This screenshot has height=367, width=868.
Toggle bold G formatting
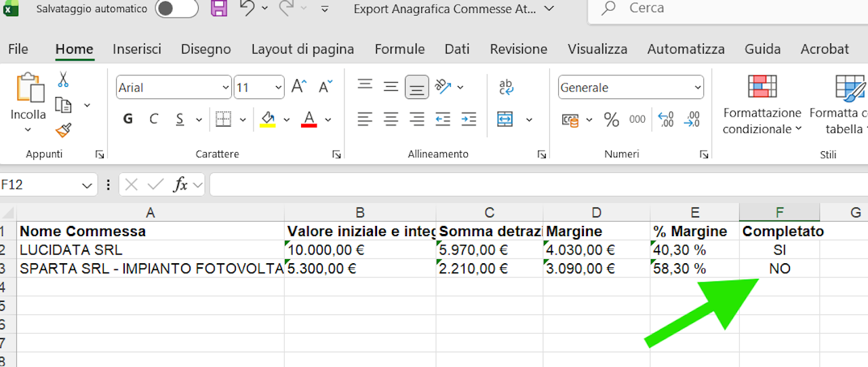(127, 119)
